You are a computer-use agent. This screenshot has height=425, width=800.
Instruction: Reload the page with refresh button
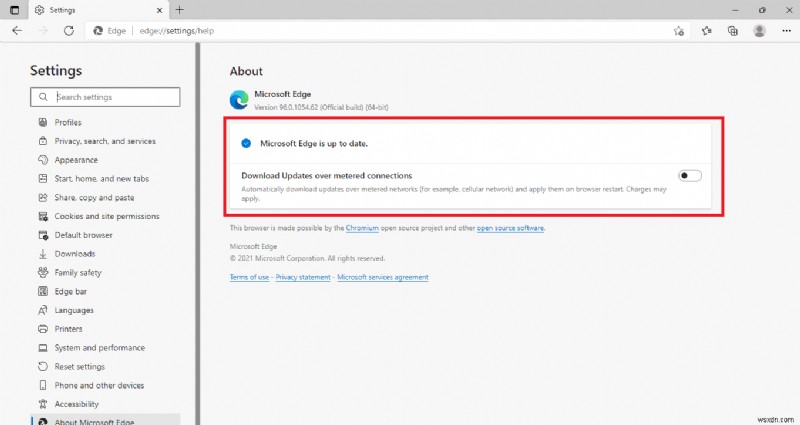point(68,31)
